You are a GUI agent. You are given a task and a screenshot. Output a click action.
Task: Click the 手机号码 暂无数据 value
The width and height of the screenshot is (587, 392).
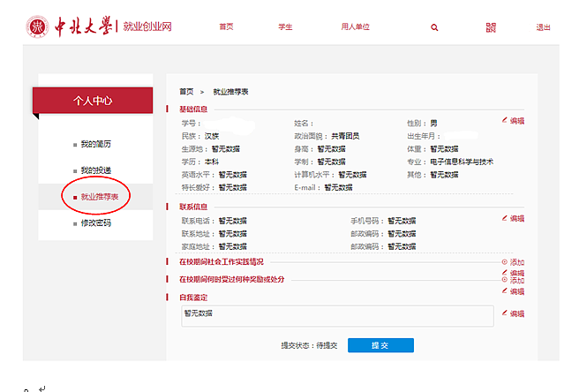[x=402, y=221]
